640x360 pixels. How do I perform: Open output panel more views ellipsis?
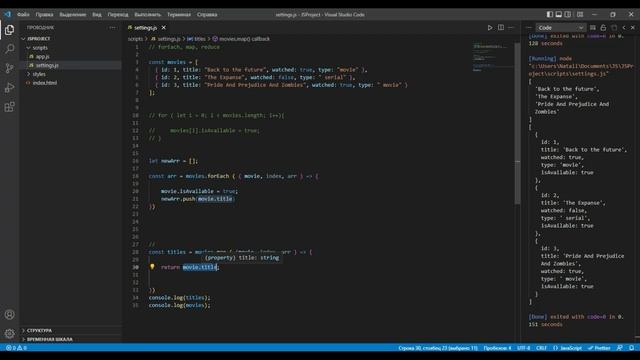[529, 28]
